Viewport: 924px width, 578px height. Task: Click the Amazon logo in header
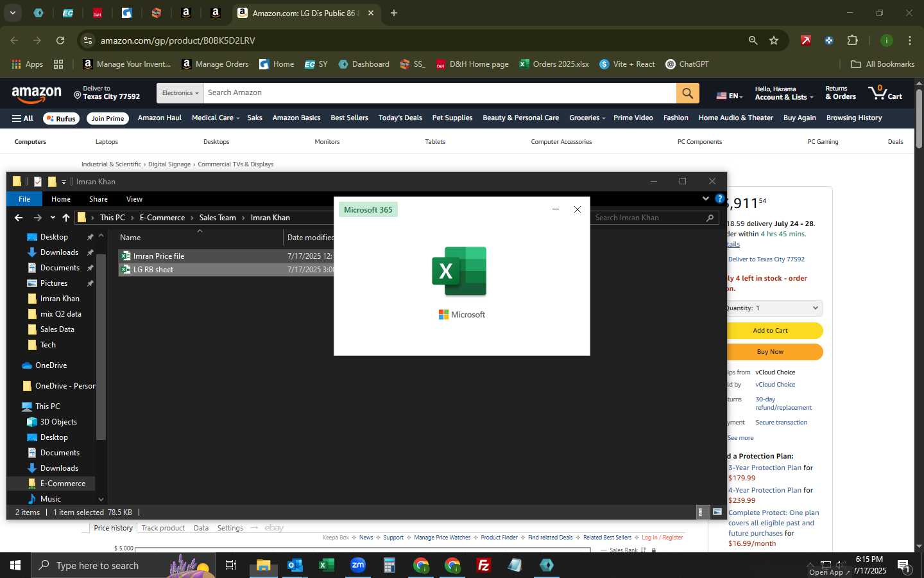click(37, 94)
